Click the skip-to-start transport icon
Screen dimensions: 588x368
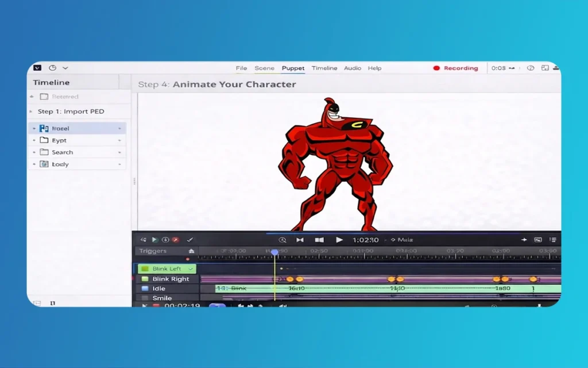pos(300,240)
